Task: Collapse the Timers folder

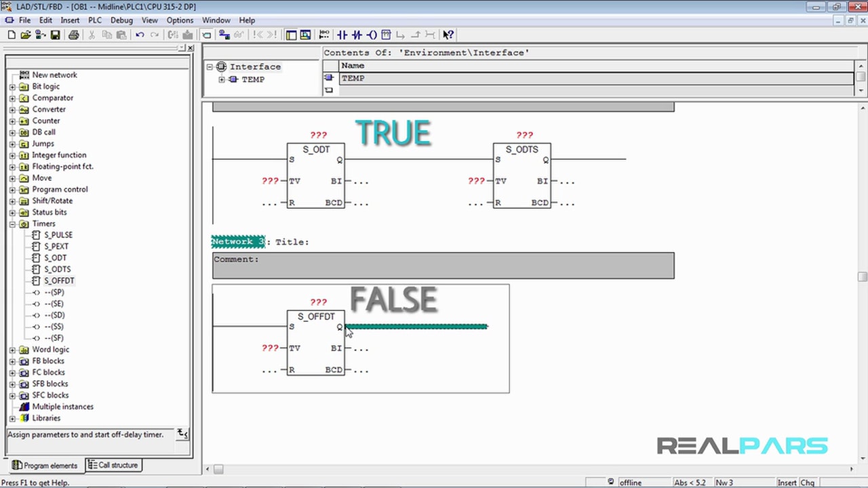Action: click(12, 224)
